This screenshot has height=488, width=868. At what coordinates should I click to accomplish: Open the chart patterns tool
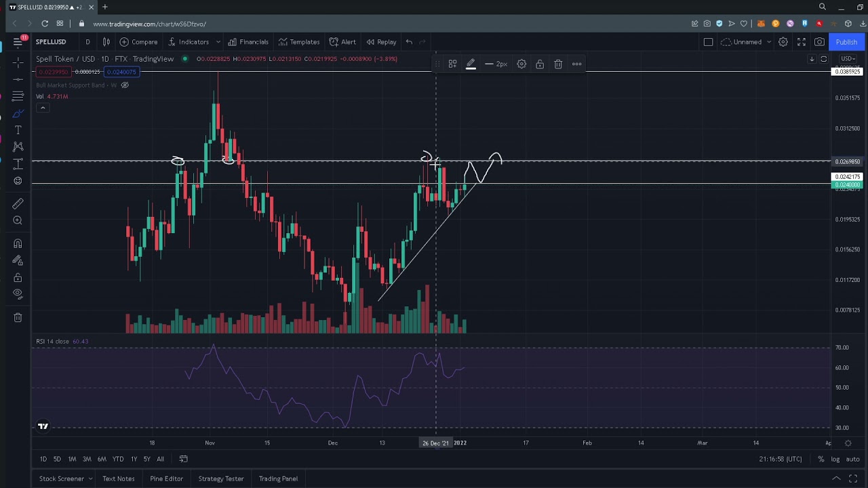(x=18, y=147)
